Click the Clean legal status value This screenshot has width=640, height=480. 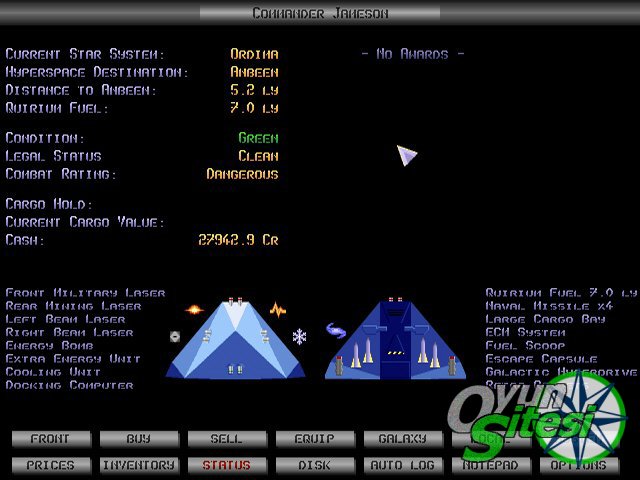click(258, 156)
